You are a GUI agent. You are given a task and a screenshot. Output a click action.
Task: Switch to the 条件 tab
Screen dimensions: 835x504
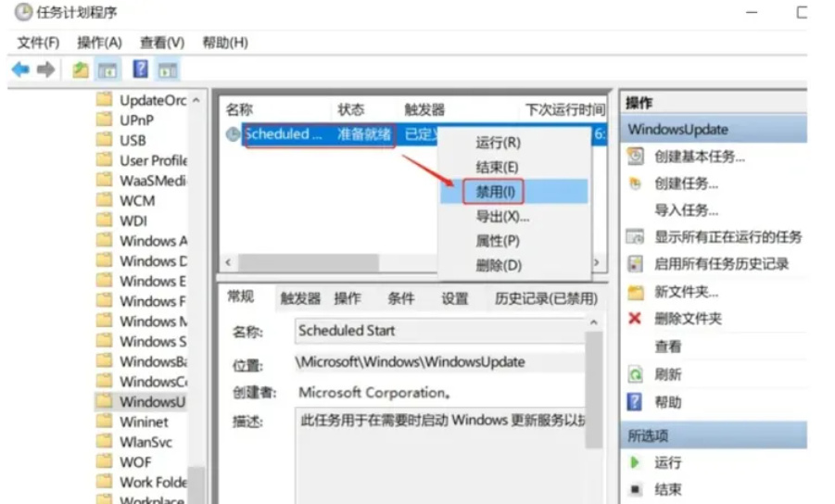(x=401, y=298)
